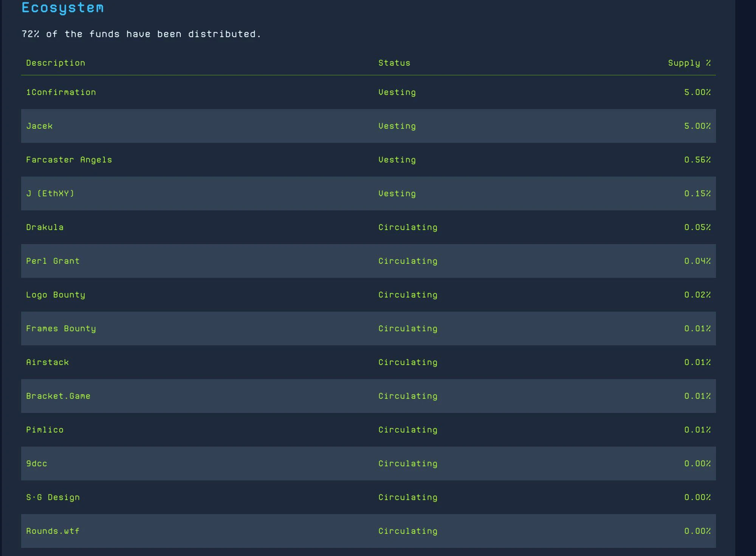Click the Bracket.Game entry
The height and width of the screenshot is (556, 756).
[x=58, y=396]
